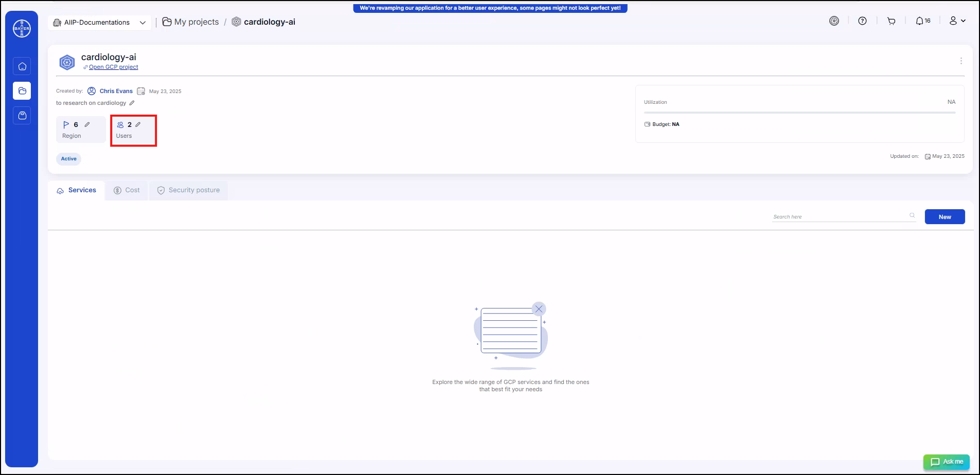Switch to the Security posture tab

coord(188,190)
